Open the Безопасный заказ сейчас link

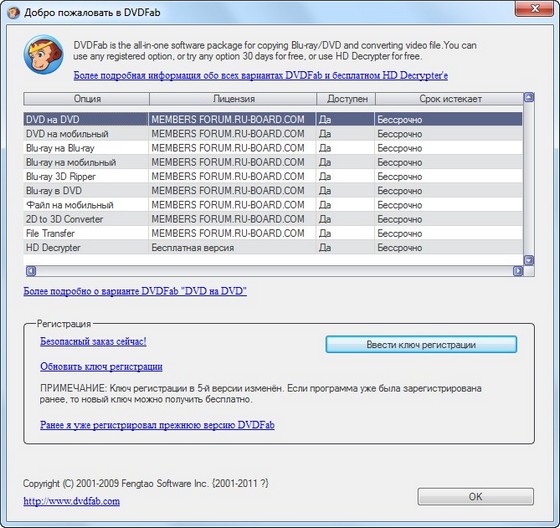tap(93, 342)
